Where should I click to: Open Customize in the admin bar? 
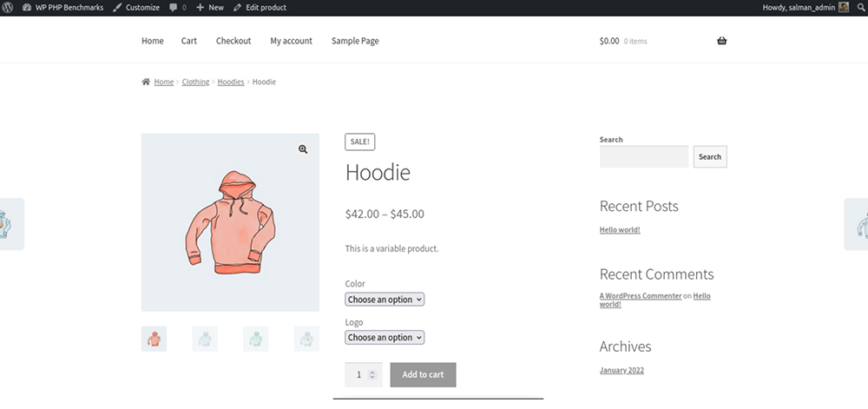pos(136,8)
